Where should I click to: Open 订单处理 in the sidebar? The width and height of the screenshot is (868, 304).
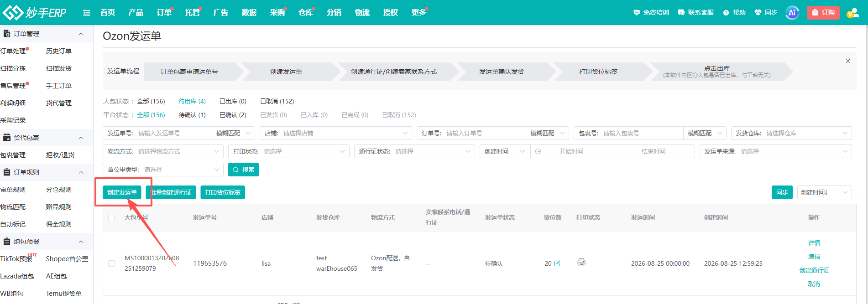pyautogui.click(x=13, y=51)
